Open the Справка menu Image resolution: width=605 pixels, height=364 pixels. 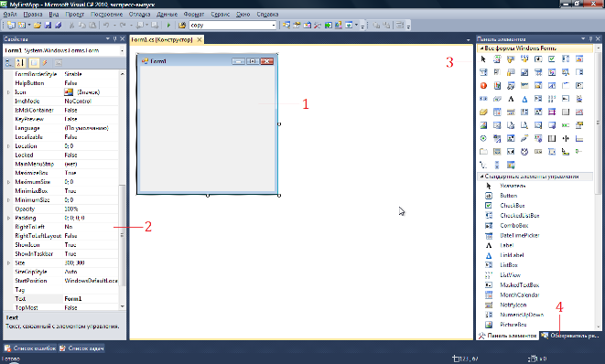tap(267, 15)
